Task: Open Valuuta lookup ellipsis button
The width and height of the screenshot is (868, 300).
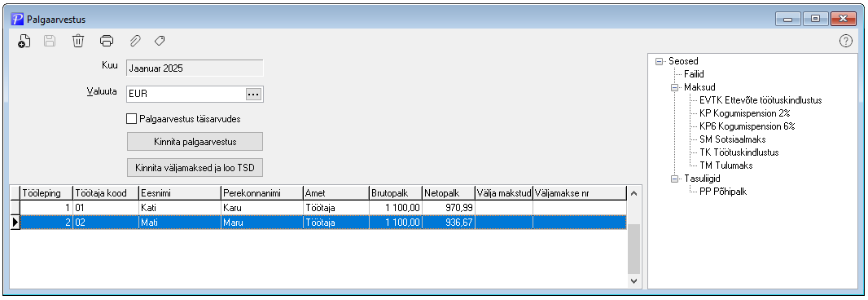Action: [x=253, y=95]
